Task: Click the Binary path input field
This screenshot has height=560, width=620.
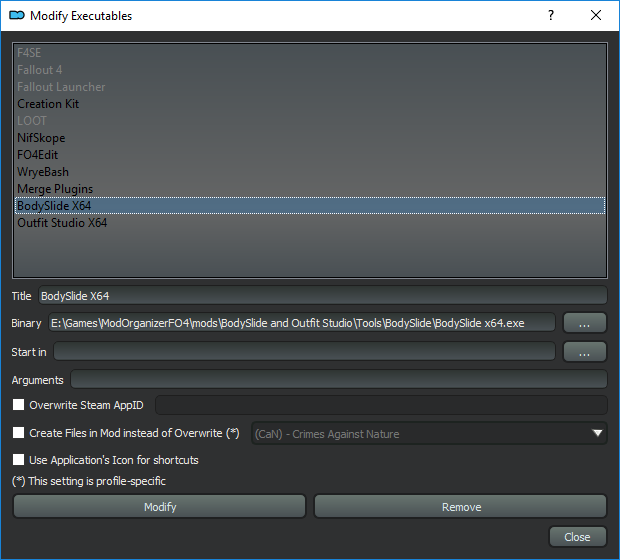Action: point(302,323)
